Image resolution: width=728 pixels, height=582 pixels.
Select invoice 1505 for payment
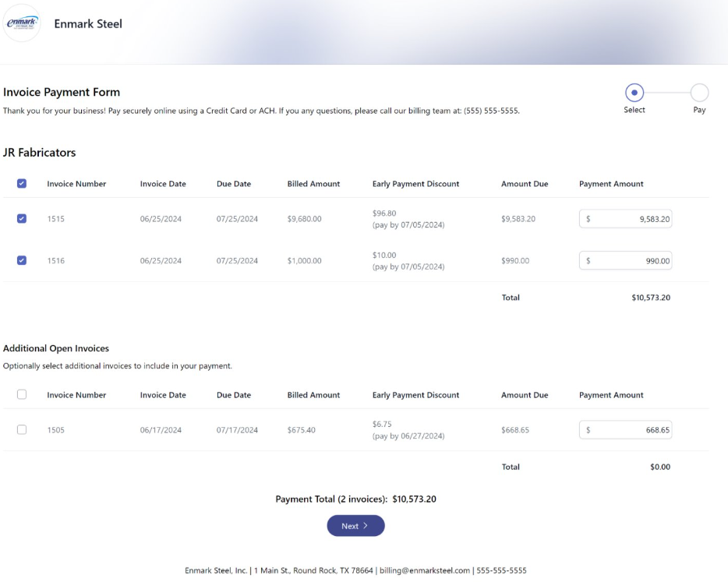22,429
